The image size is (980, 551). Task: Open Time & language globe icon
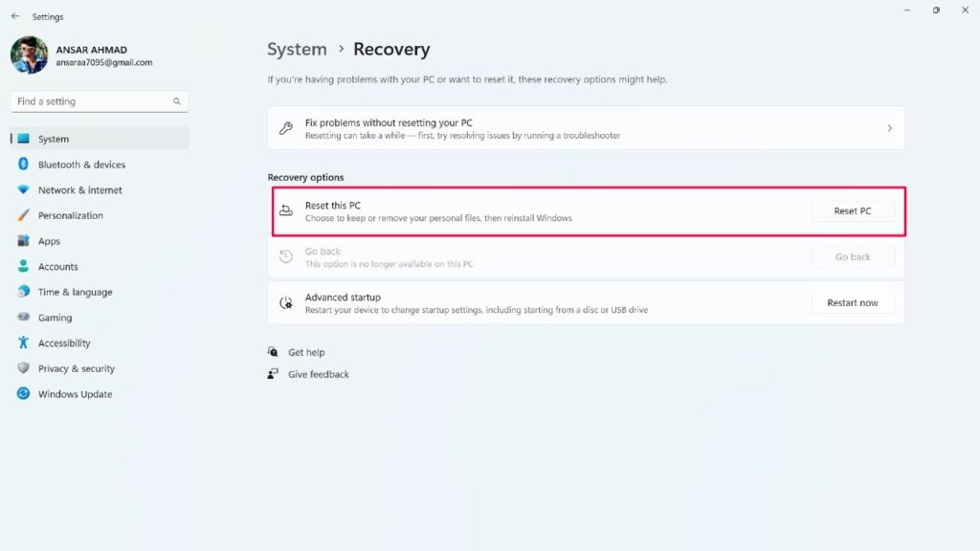pos(23,291)
